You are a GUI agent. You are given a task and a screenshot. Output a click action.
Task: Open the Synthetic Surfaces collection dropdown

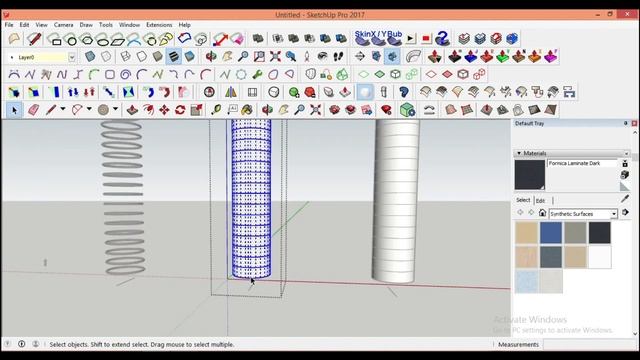pyautogui.click(x=613, y=214)
